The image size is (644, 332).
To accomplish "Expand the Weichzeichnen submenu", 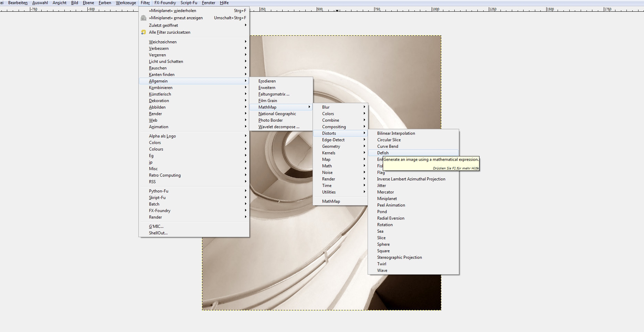I will pos(162,42).
